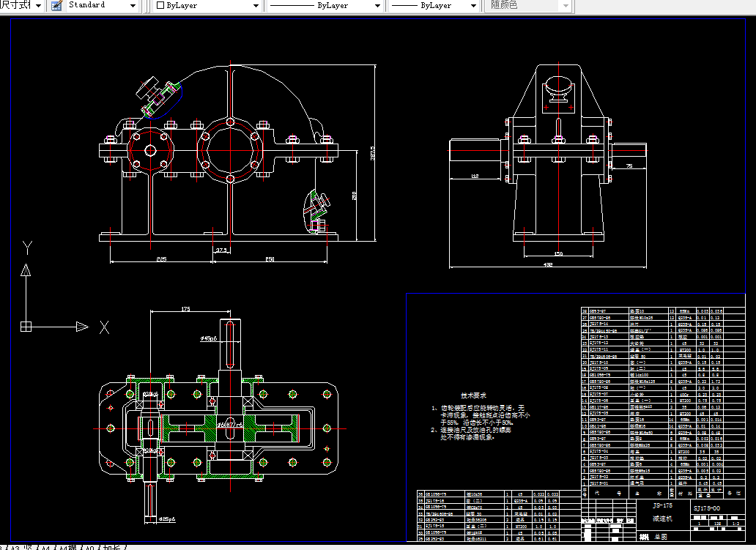Click the Y axis label of UCS icon
Viewport: 756px width, 550px height.
point(28,248)
